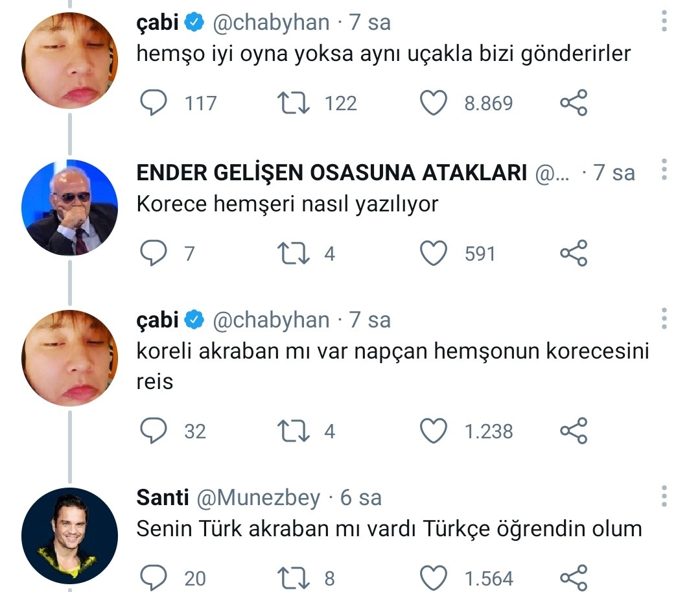Reply to Santi's tweet
The width and height of the screenshot is (700, 592).
tap(154, 578)
